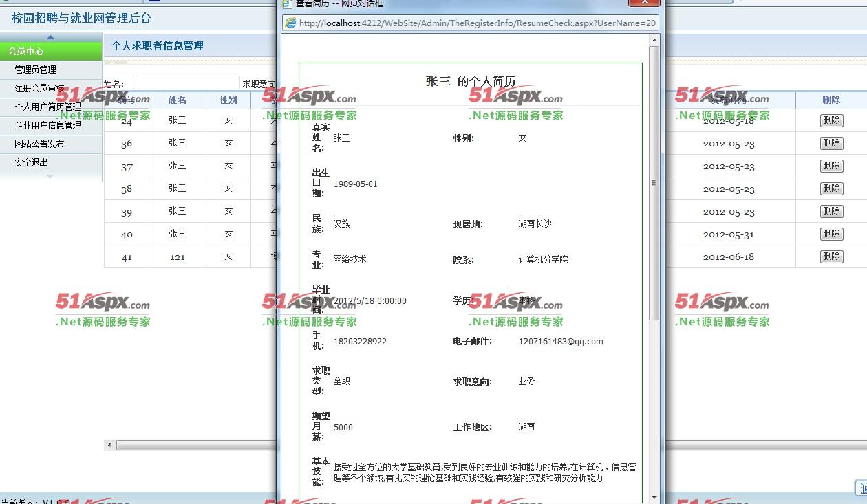Choose 安全退出 to log out
The height and width of the screenshot is (504, 867).
(x=32, y=162)
